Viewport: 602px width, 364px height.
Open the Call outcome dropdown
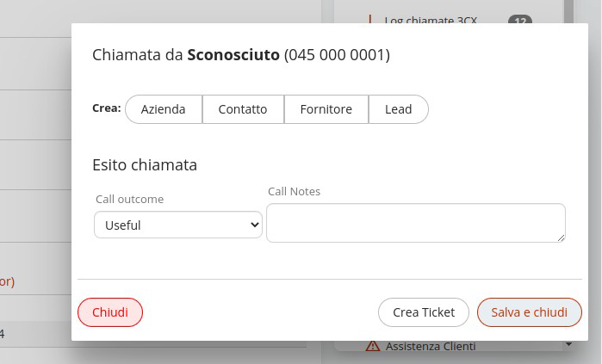[x=178, y=225]
